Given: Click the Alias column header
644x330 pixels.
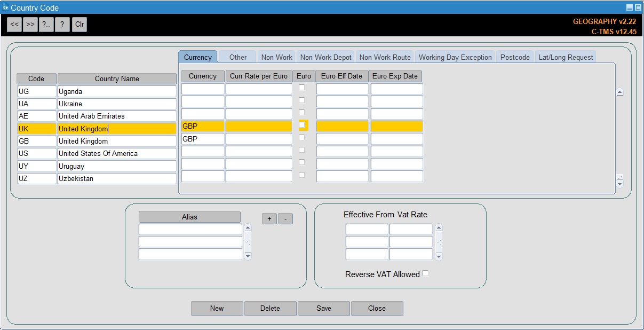Looking at the screenshot, I should point(189,217).
